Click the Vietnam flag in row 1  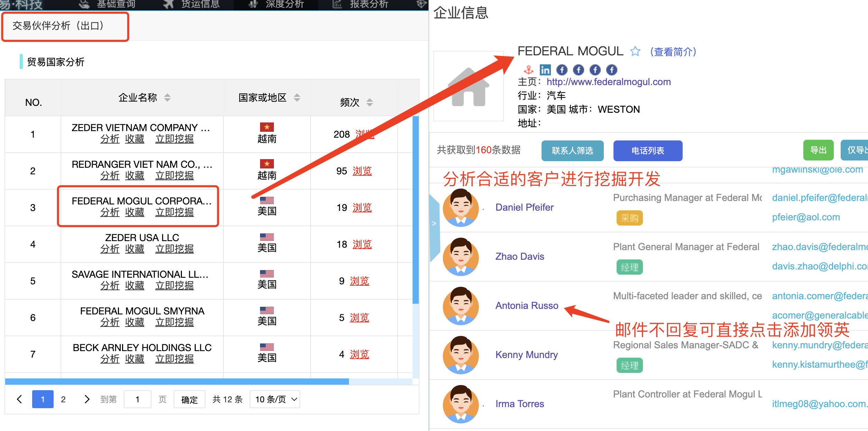(x=267, y=127)
